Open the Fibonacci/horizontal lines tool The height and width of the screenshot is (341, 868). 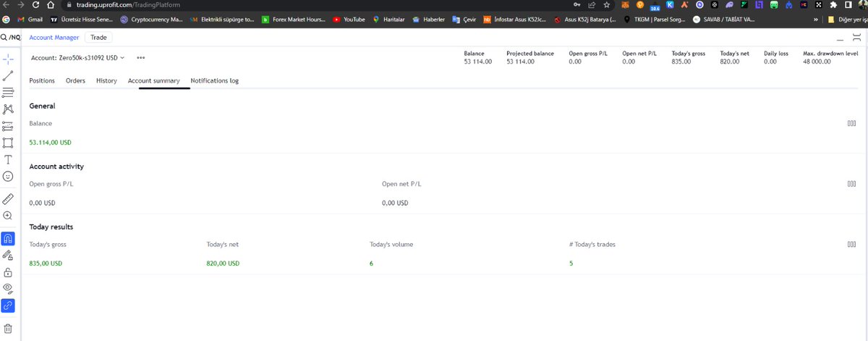coord(8,93)
